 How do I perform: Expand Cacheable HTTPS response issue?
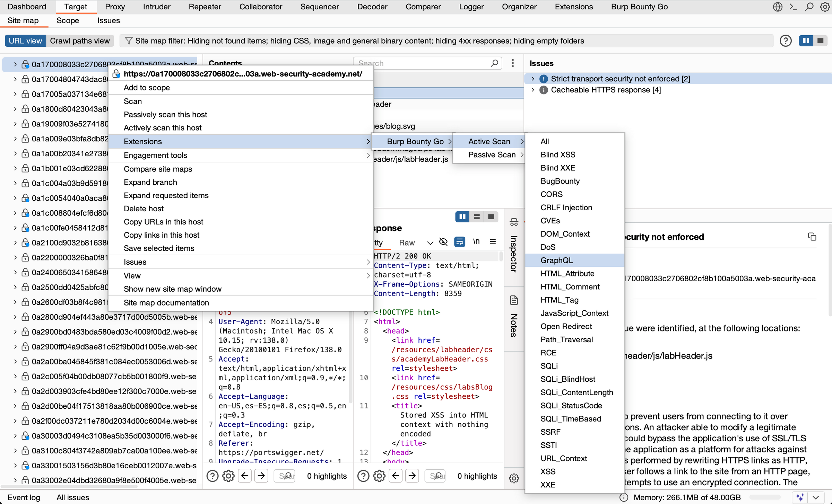(x=533, y=90)
